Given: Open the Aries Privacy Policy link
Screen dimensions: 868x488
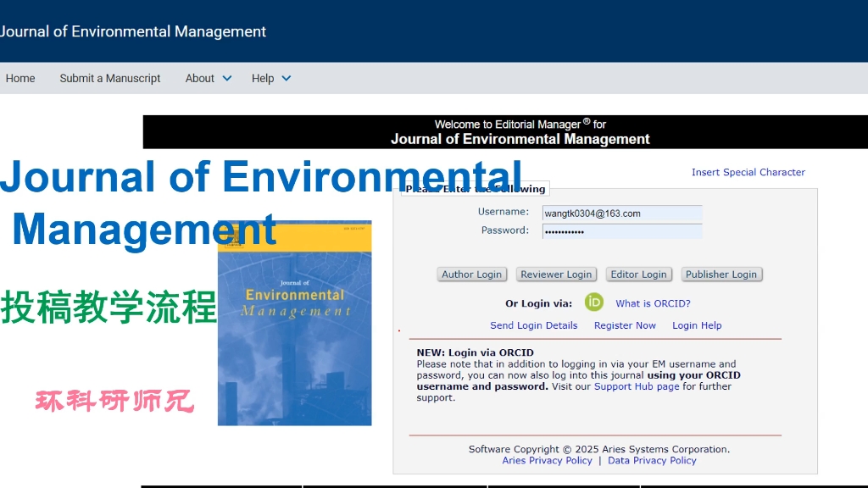Looking at the screenshot, I should [x=547, y=460].
